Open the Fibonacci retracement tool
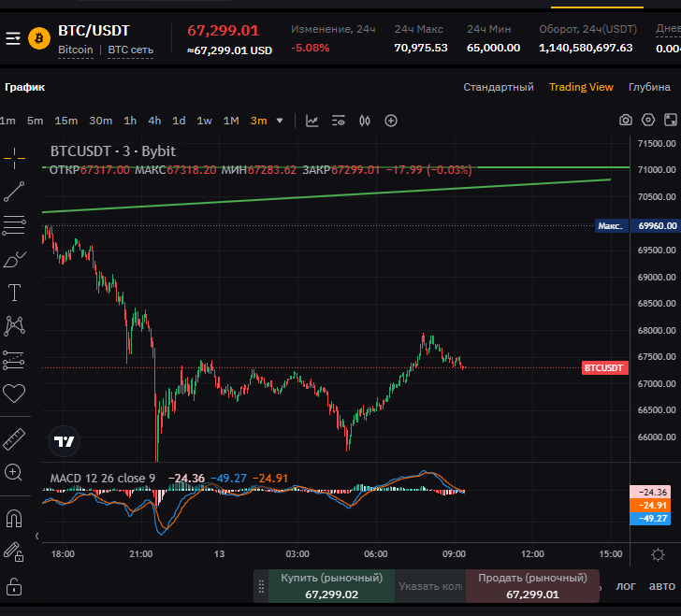The width and height of the screenshot is (681, 616). (14, 225)
